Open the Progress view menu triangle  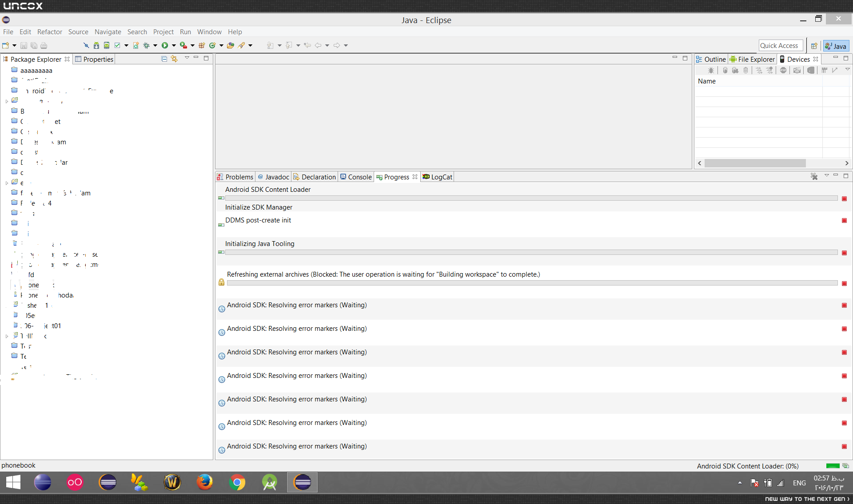pos(826,175)
